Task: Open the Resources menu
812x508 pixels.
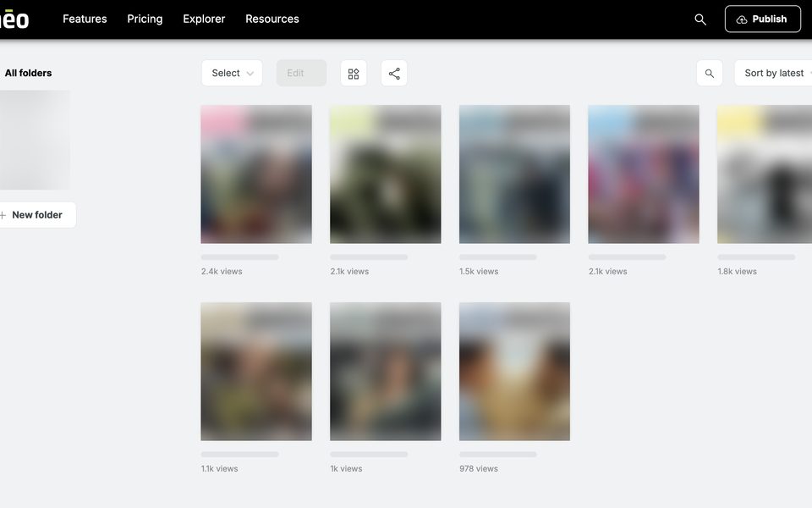Action: pyautogui.click(x=272, y=19)
